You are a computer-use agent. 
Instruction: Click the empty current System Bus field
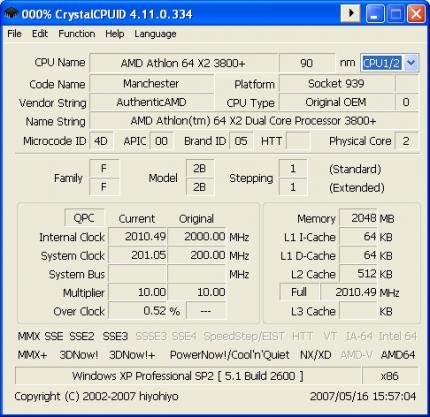click(137, 274)
